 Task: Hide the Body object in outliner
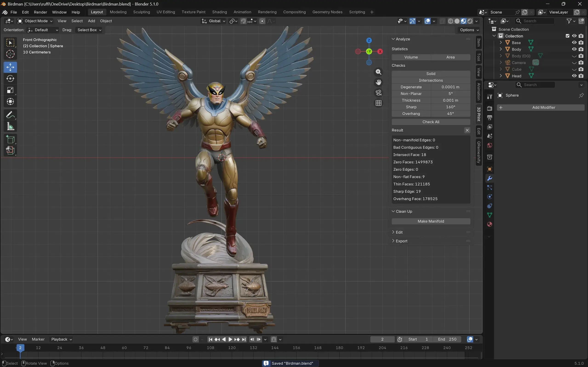[x=574, y=49]
